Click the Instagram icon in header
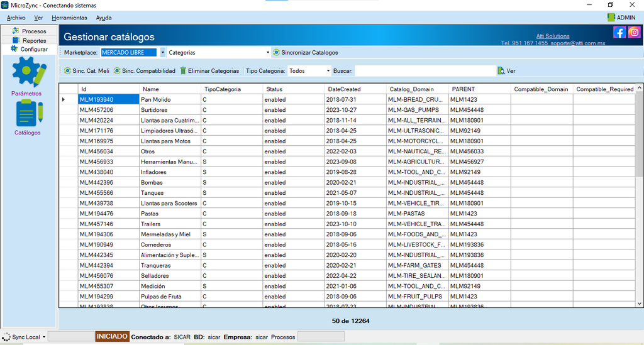The image size is (644, 345). pos(634,32)
